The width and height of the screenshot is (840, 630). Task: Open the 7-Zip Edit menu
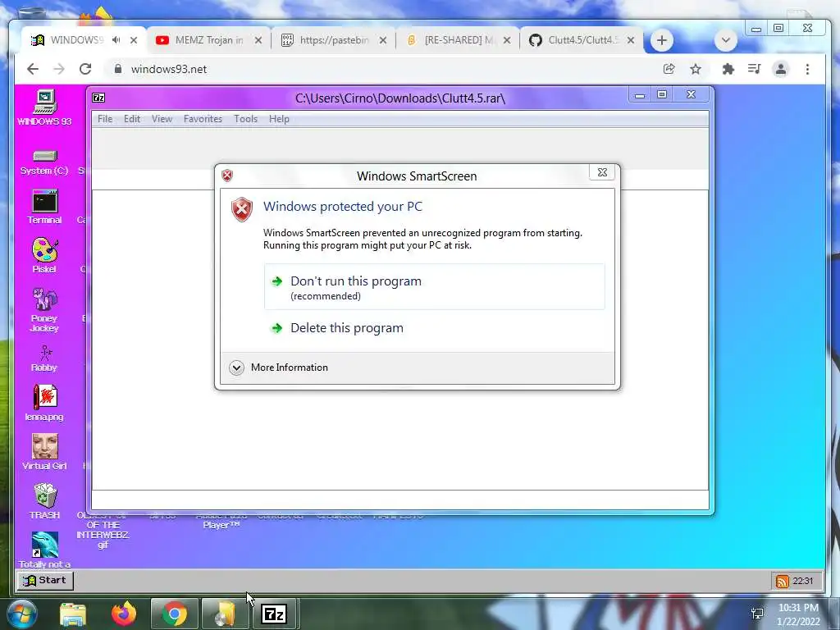pyautogui.click(x=132, y=119)
